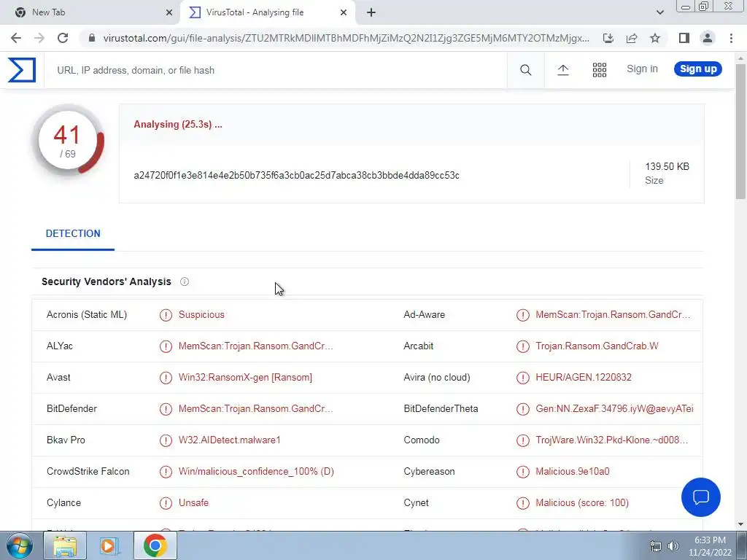Close the VirusTotal tab
The image size is (747, 560).
click(344, 12)
